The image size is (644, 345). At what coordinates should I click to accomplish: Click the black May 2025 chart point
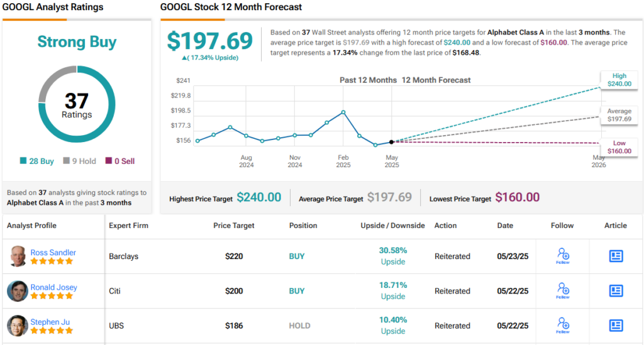pyautogui.click(x=391, y=142)
